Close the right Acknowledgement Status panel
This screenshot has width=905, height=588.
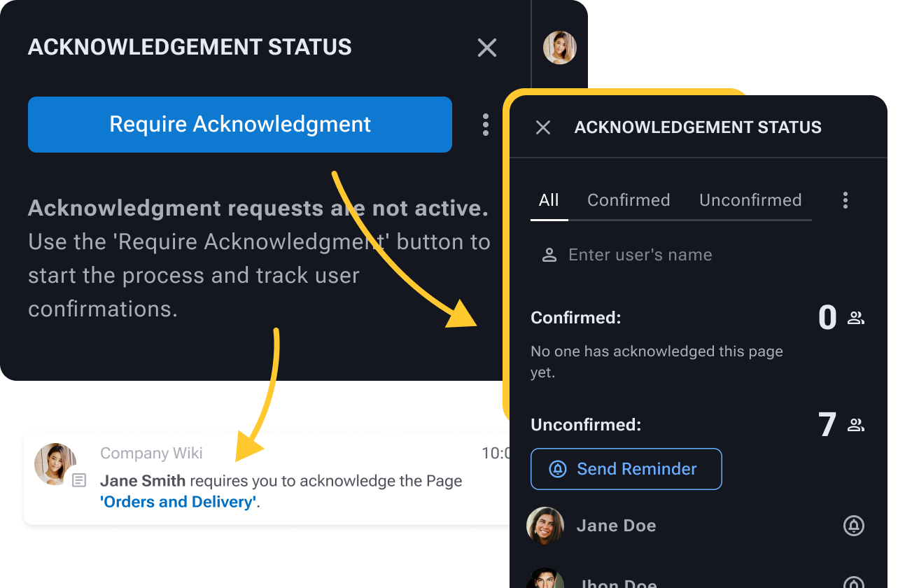pyautogui.click(x=543, y=127)
